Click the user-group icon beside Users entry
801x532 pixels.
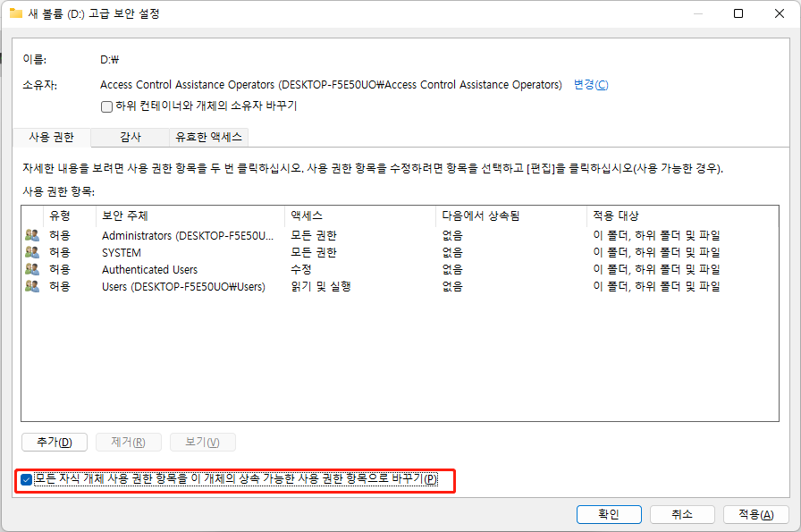click(30, 286)
